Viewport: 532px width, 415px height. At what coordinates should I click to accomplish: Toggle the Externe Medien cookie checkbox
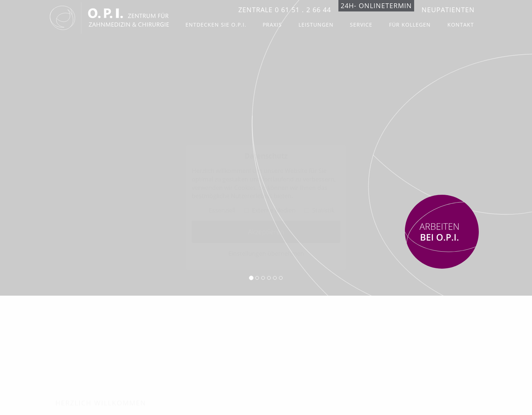(x=246, y=211)
